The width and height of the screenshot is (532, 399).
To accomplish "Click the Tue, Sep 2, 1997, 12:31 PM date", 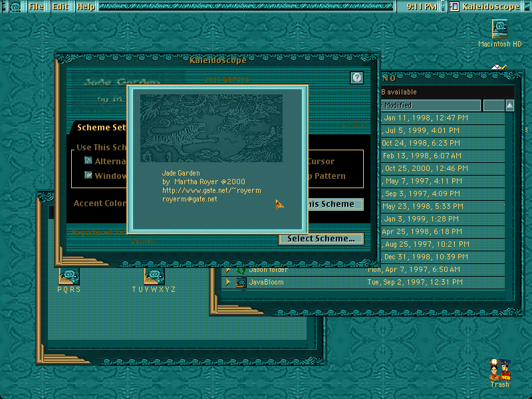I will pyautogui.click(x=414, y=282).
